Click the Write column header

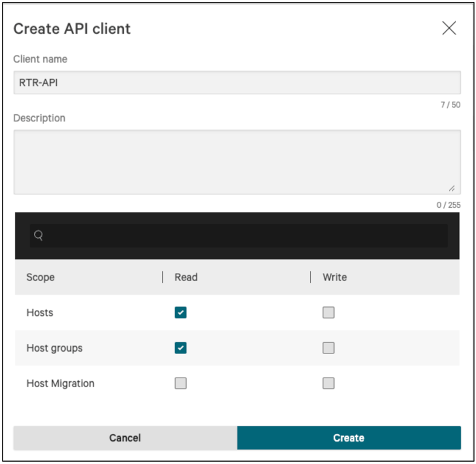[335, 277]
